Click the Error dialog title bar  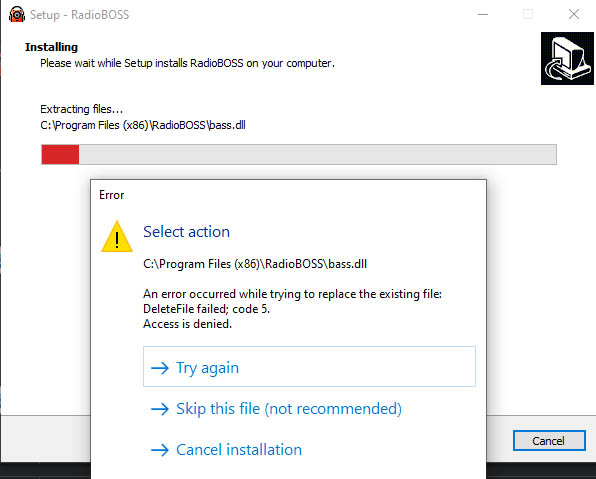[288, 195]
